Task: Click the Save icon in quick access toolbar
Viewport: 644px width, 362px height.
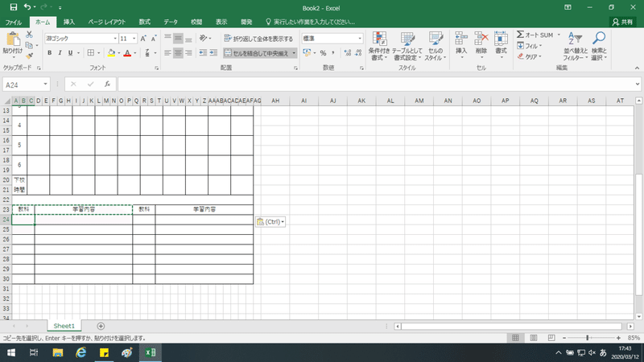Action: pyautogui.click(x=14, y=7)
